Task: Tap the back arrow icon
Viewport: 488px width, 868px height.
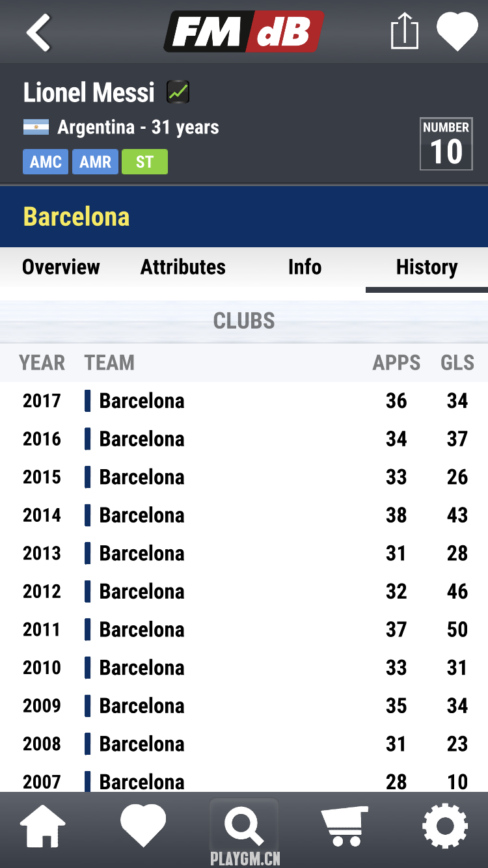Action: [38, 32]
